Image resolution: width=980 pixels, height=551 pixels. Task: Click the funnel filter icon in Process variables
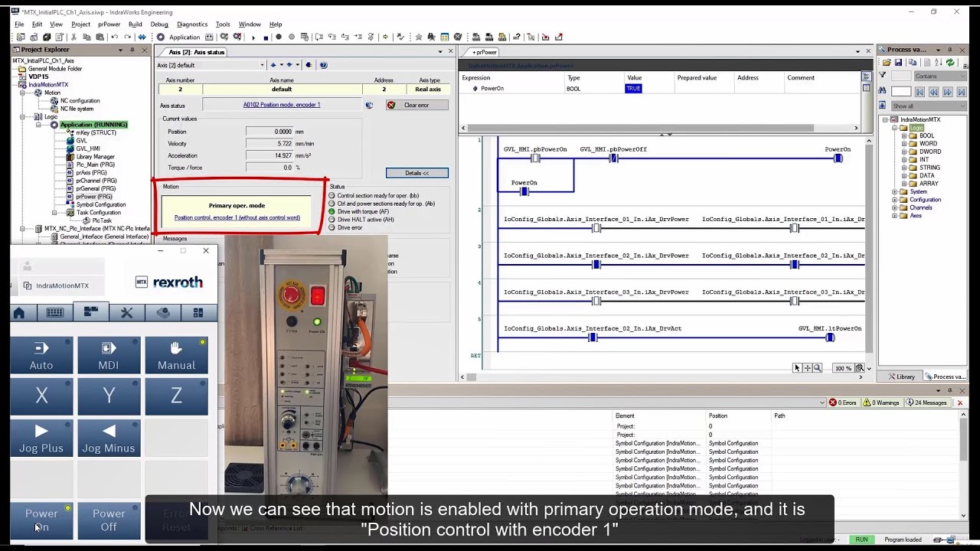[x=882, y=76]
